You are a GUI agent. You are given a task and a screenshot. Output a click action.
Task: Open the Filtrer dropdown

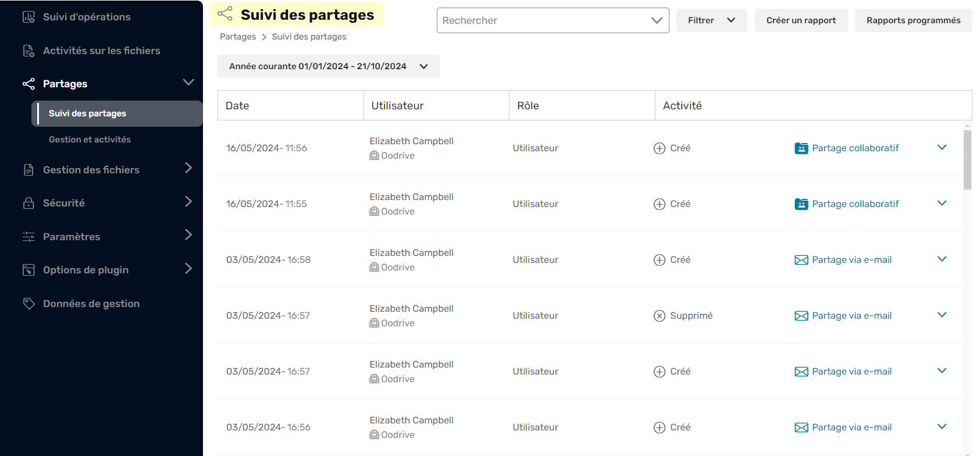pyautogui.click(x=711, y=20)
